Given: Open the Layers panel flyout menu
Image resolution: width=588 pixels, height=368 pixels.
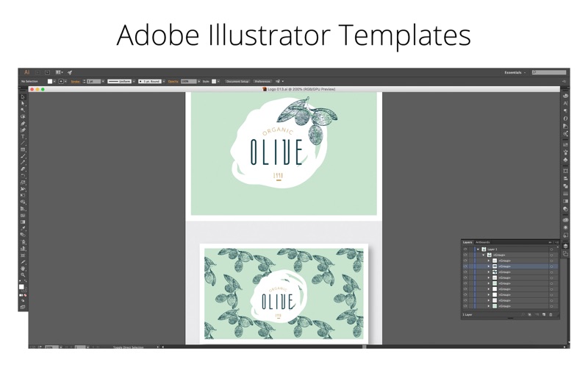Looking at the screenshot, I should 556,242.
